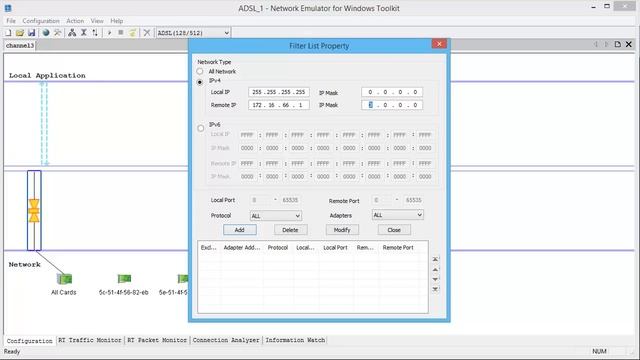
Task: Click the Protocol column header
Action: (278, 247)
